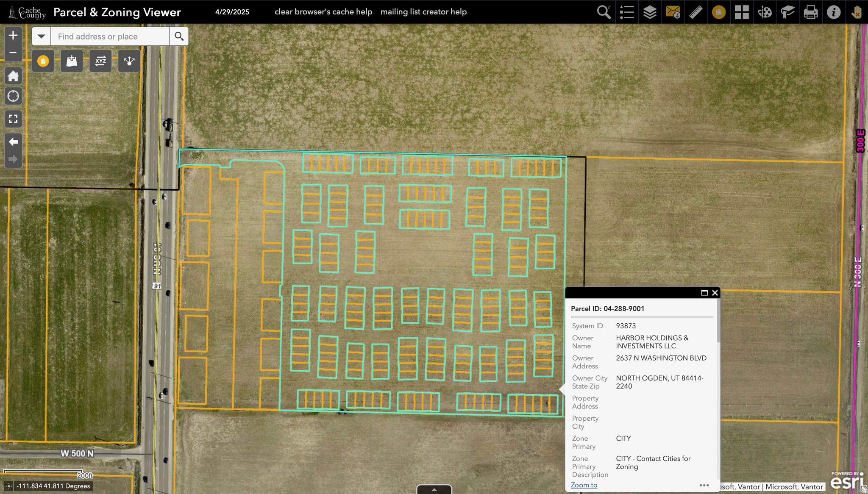Open clear browser's cache help
Viewport: 868px width, 494px height.
(x=323, y=12)
